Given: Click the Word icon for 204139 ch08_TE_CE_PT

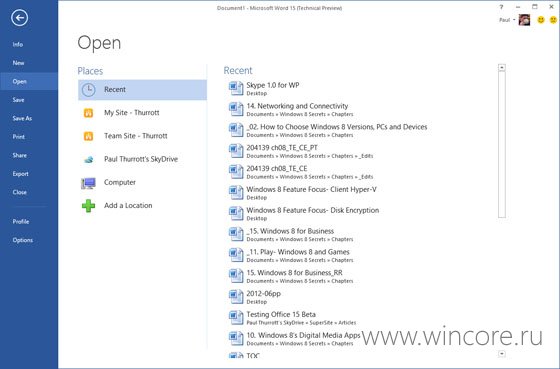Looking at the screenshot, I should pyautogui.click(x=236, y=151).
